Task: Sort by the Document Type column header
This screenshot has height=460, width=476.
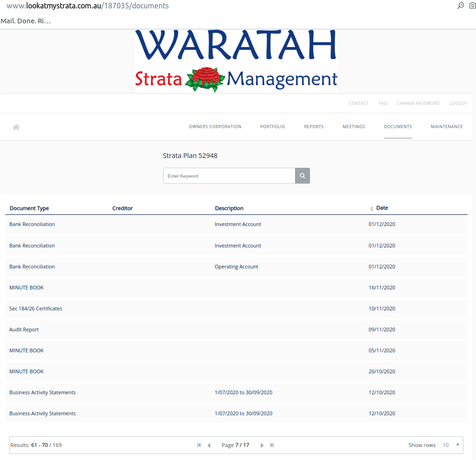Action: 29,208
